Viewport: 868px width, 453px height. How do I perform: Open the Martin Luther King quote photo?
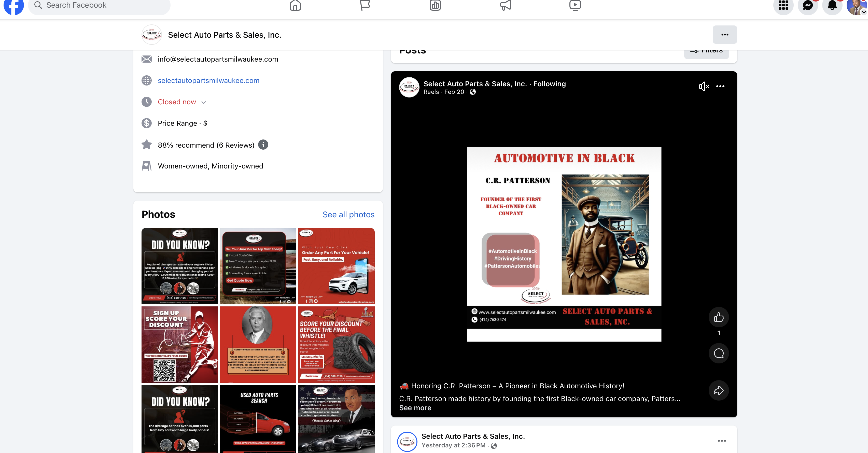click(336, 419)
